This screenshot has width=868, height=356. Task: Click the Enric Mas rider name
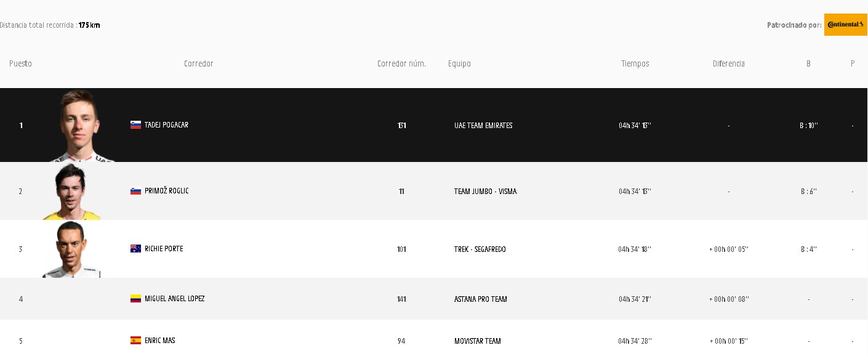pyautogui.click(x=159, y=341)
